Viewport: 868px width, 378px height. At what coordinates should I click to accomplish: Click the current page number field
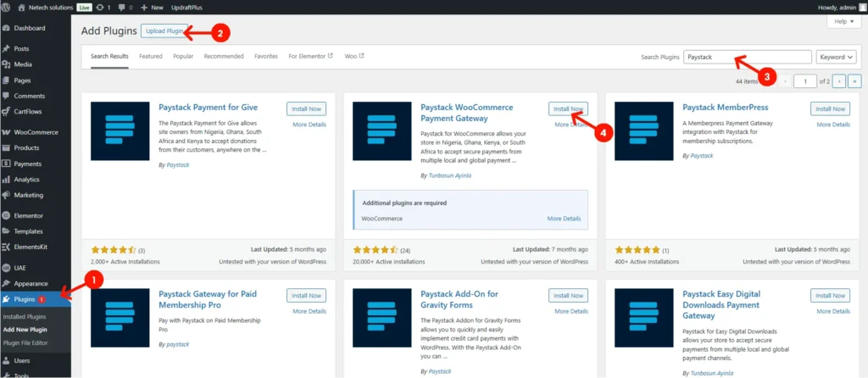805,81
